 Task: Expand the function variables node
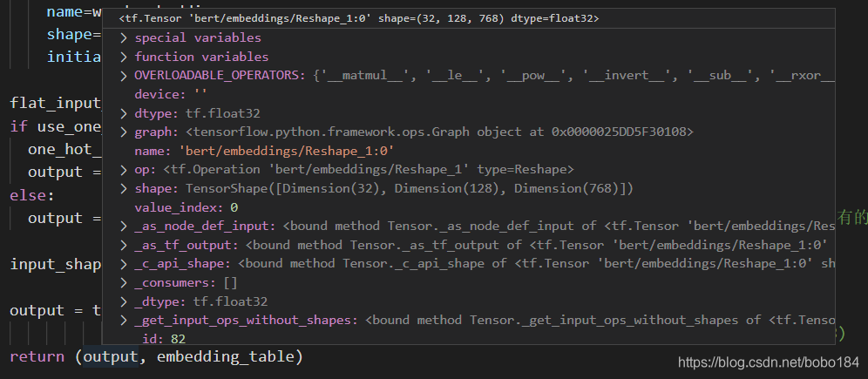(124, 57)
